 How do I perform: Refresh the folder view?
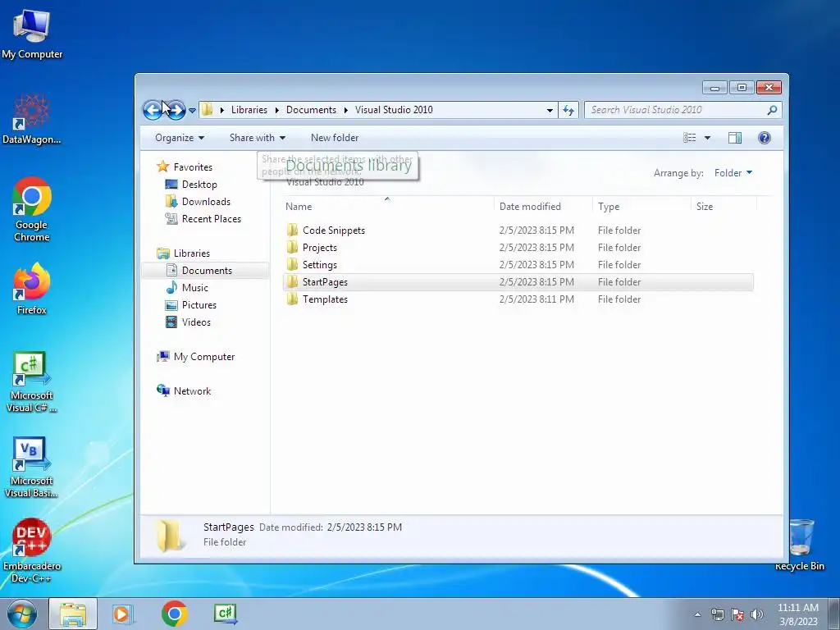click(x=568, y=111)
